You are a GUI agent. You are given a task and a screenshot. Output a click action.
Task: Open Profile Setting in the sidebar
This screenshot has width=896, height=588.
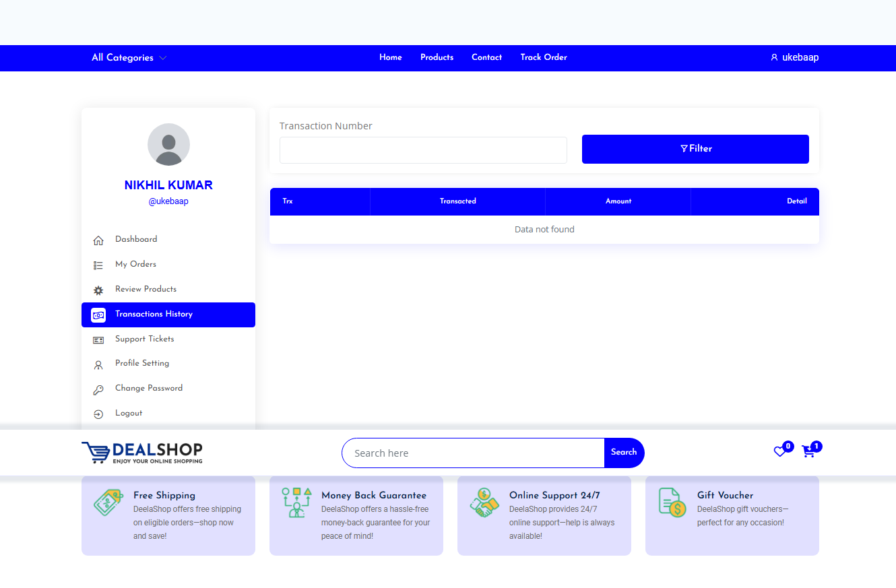pyautogui.click(x=142, y=364)
